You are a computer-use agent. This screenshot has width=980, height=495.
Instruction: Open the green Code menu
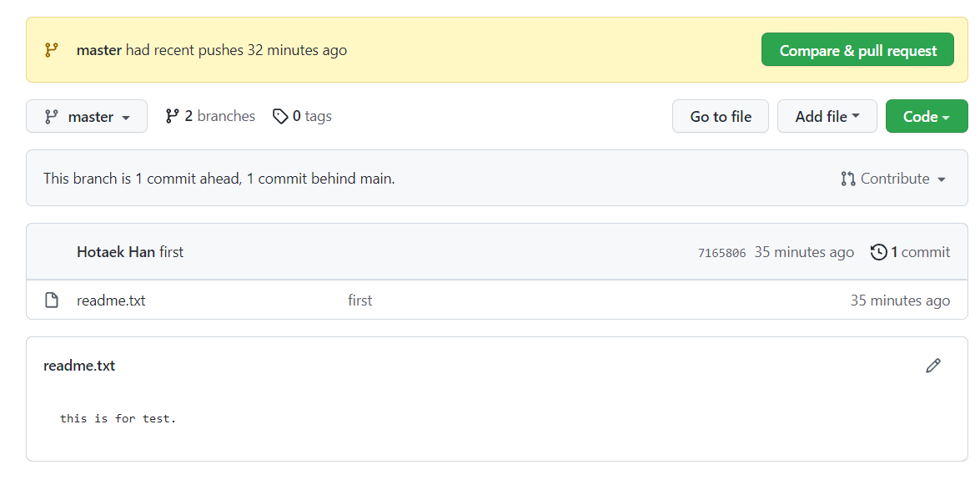[x=927, y=116]
